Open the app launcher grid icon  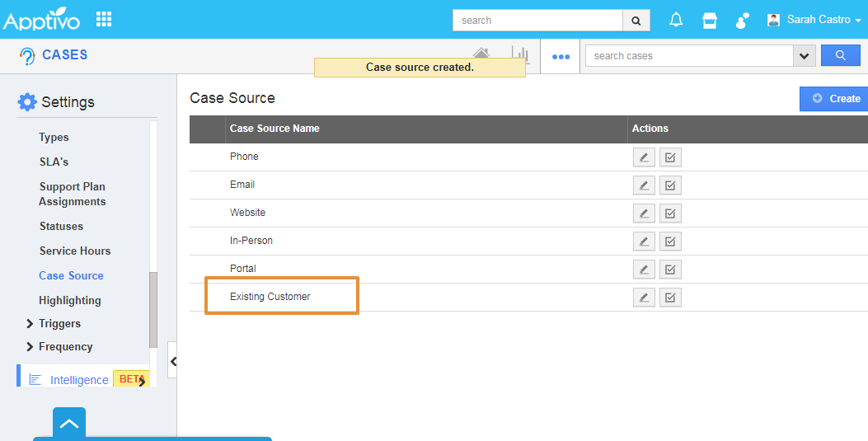tap(104, 19)
